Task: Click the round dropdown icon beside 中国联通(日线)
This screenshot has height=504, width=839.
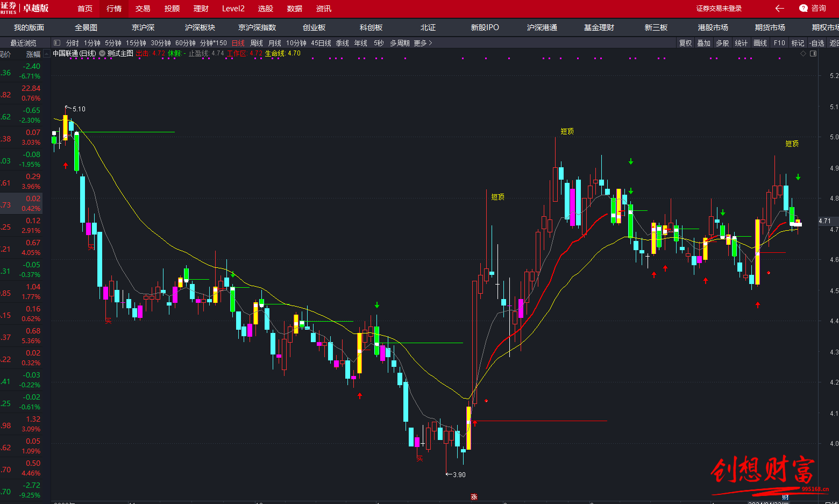Action: click(102, 54)
